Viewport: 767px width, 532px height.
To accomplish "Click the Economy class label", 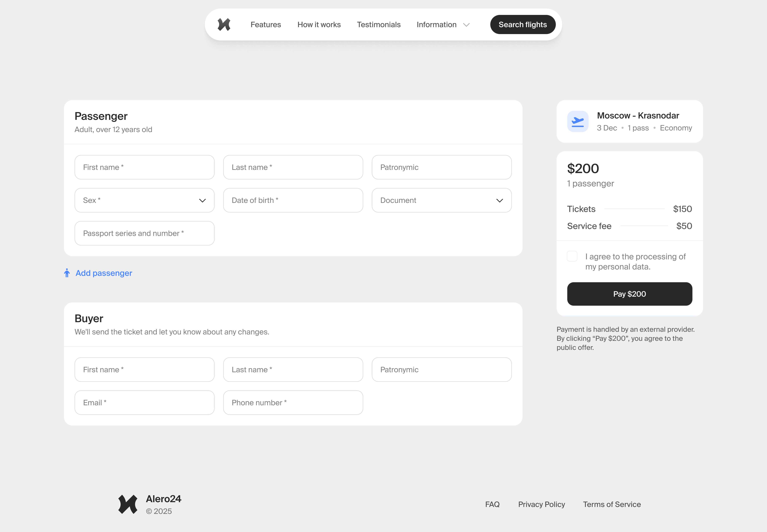I will [x=676, y=128].
